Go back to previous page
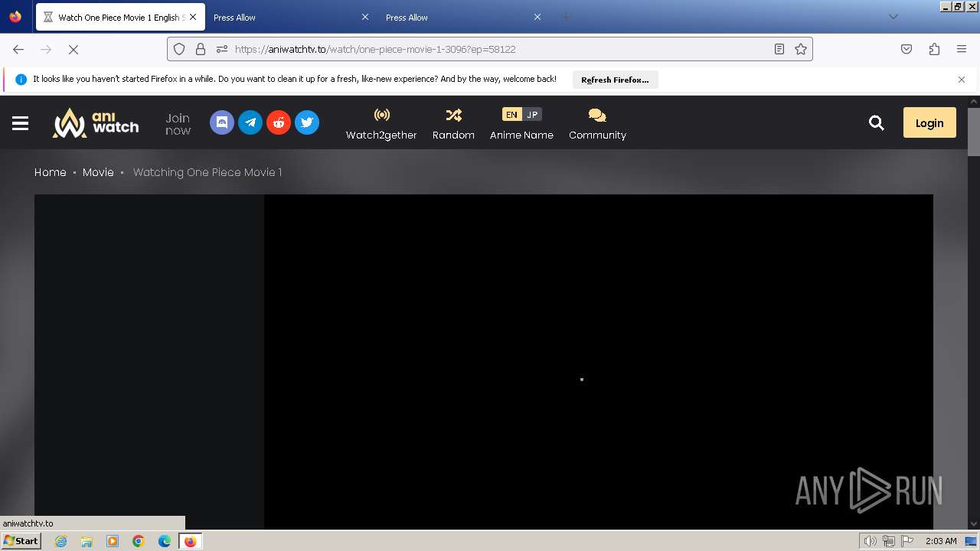This screenshot has width=980, height=551. [18, 49]
